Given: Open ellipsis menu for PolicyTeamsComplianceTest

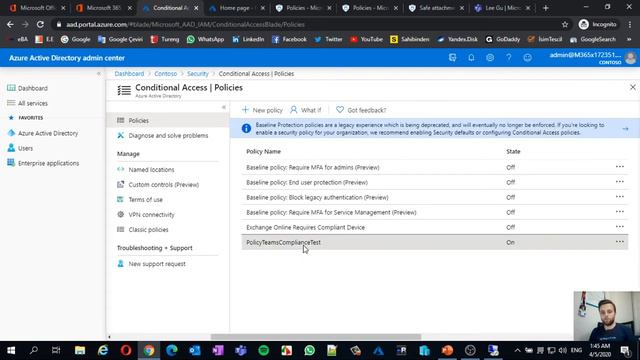Looking at the screenshot, I should pos(620,242).
